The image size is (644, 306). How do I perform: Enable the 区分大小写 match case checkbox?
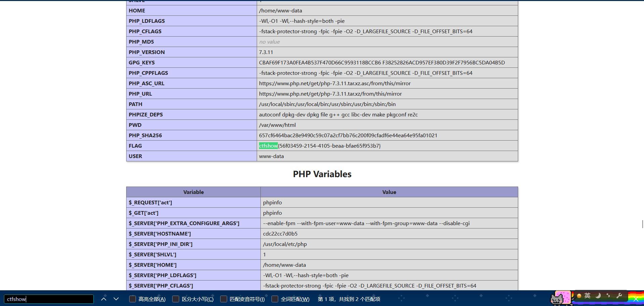pyautogui.click(x=176, y=299)
